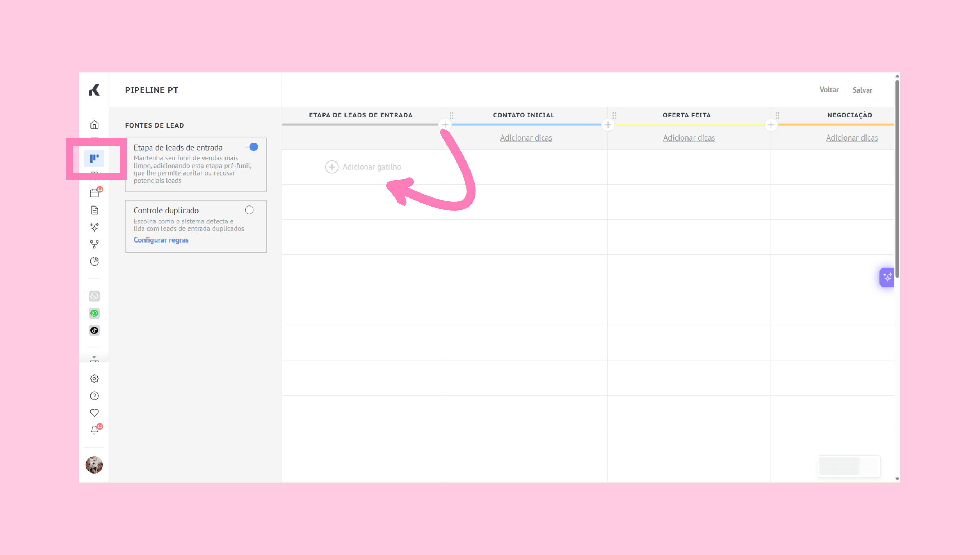Add stage after Etapa de leads de entrada
The height and width of the screenshot is (555, 980).
[445, 125]
